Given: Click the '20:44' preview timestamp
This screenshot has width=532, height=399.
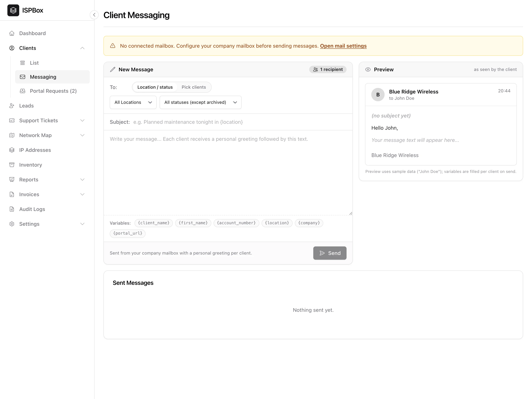Looking at the screenshot, I should (504, 91).
